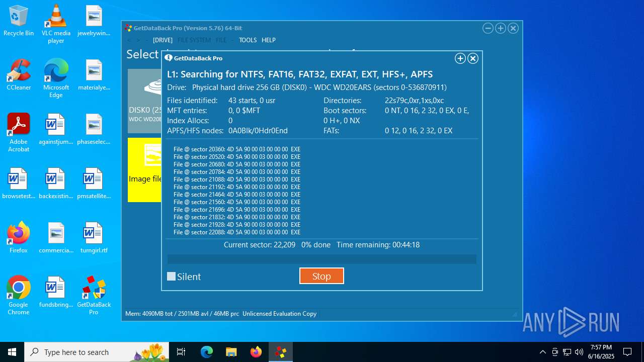Click the back arrow in menu bar
The image size is (644, 362).
(x=129, y=40)
